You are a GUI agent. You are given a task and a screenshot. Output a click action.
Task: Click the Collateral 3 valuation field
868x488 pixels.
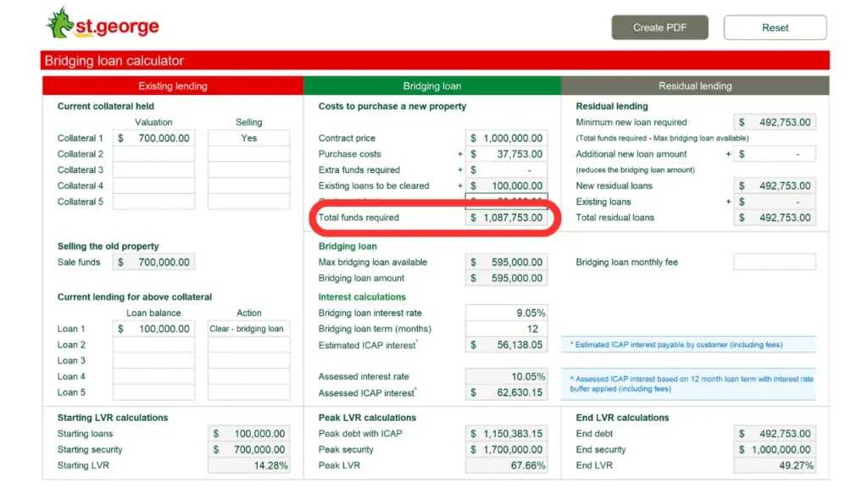pos(154,169)
